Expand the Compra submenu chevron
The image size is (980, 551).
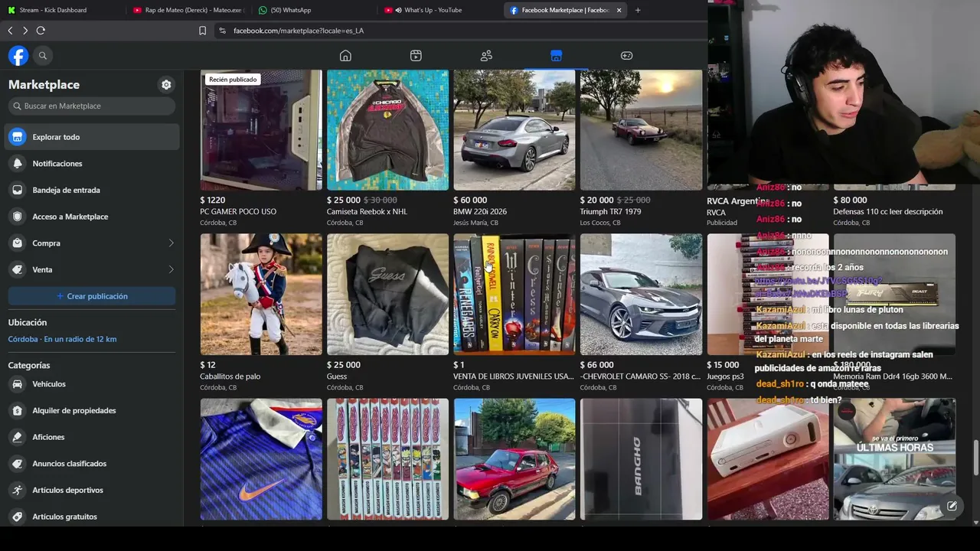pos(171,243)
